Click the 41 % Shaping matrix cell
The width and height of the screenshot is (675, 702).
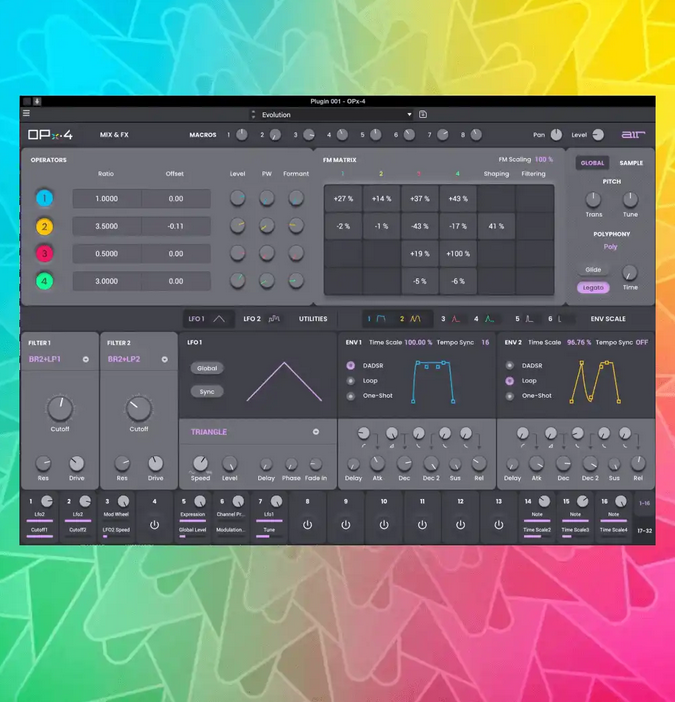[496, 226]
